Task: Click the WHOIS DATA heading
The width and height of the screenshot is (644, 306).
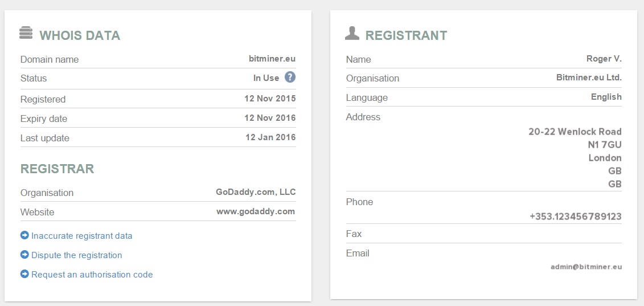Action: pyautogui.click(x=80, y=35)
